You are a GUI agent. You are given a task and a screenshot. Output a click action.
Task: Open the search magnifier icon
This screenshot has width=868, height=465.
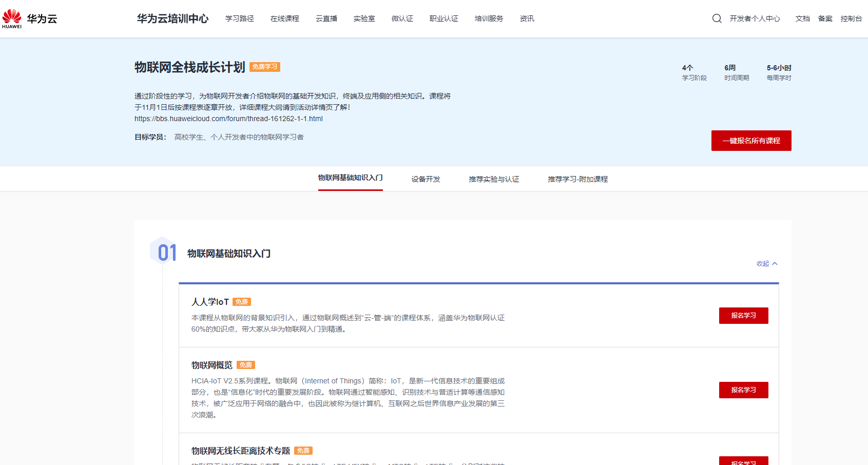click(x=717, y=18)
